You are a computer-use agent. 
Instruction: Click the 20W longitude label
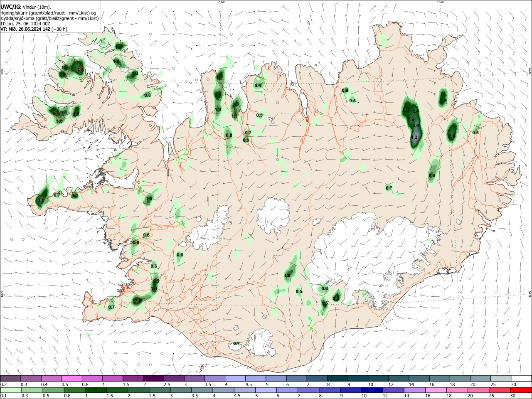pos(221,2)
